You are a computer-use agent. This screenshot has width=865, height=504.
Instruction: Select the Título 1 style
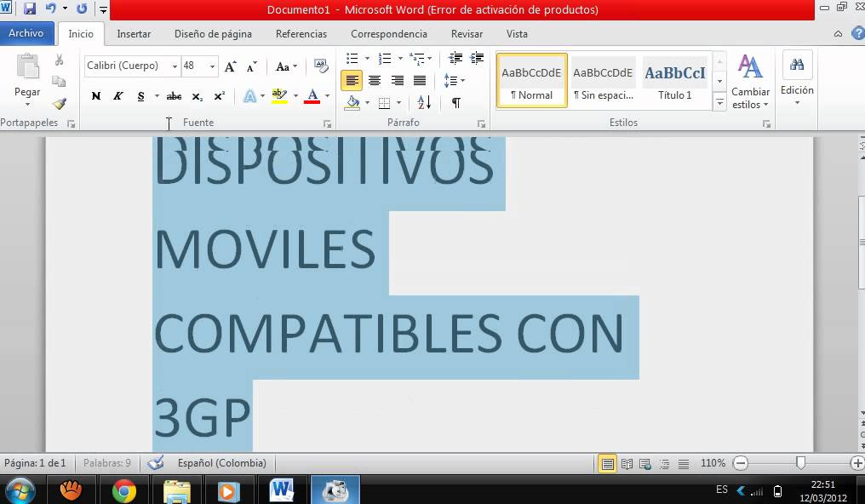pos(675,80)
